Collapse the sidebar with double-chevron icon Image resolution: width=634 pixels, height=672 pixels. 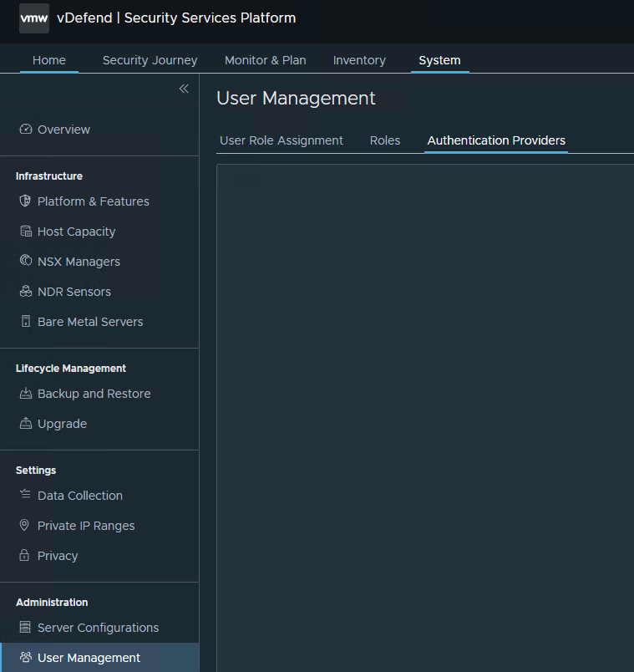coord(184,89)
